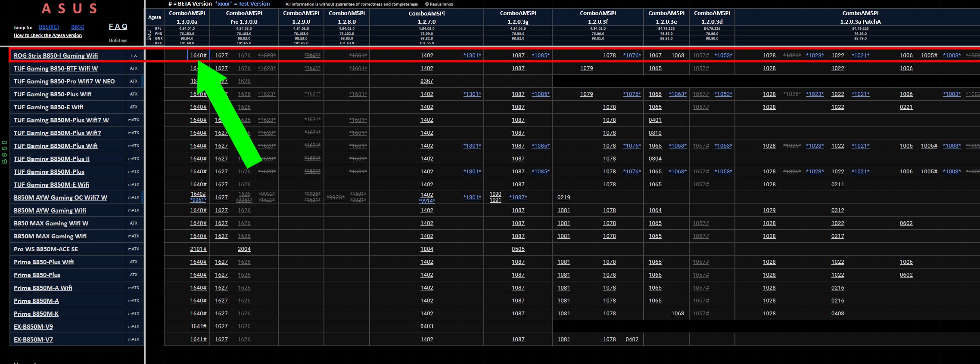The width and height of the screenshot is (980, 364).
Task: Open TUF Gaming B850-E Wifi board link
Action: pyautogui.click(x=48, y=107)
